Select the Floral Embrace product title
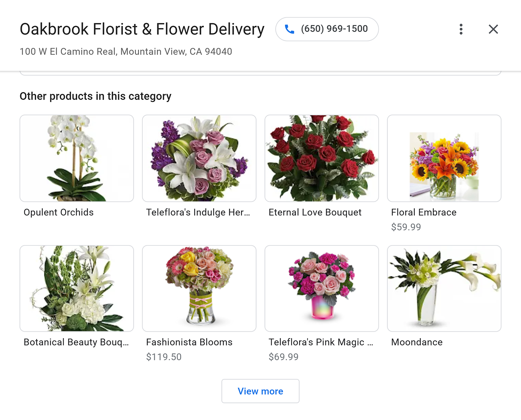Screen dimensions: 521x420 click(x=424, y=212)
